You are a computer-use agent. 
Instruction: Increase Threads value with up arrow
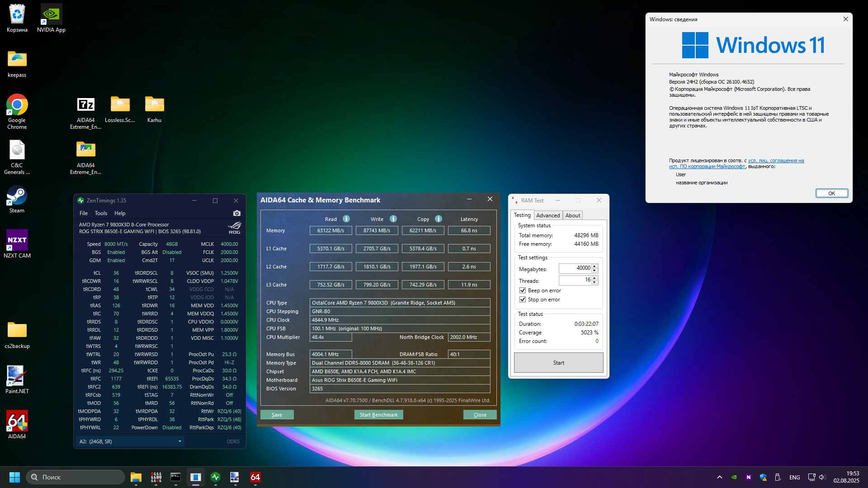point(594,278)
